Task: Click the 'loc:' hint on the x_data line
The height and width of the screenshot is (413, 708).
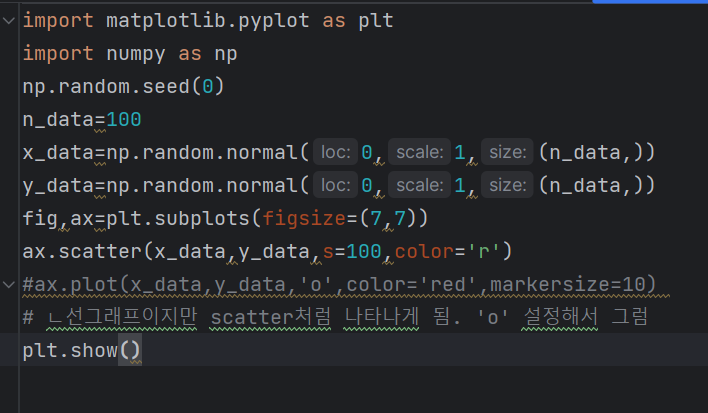Action: pos(335,152)
